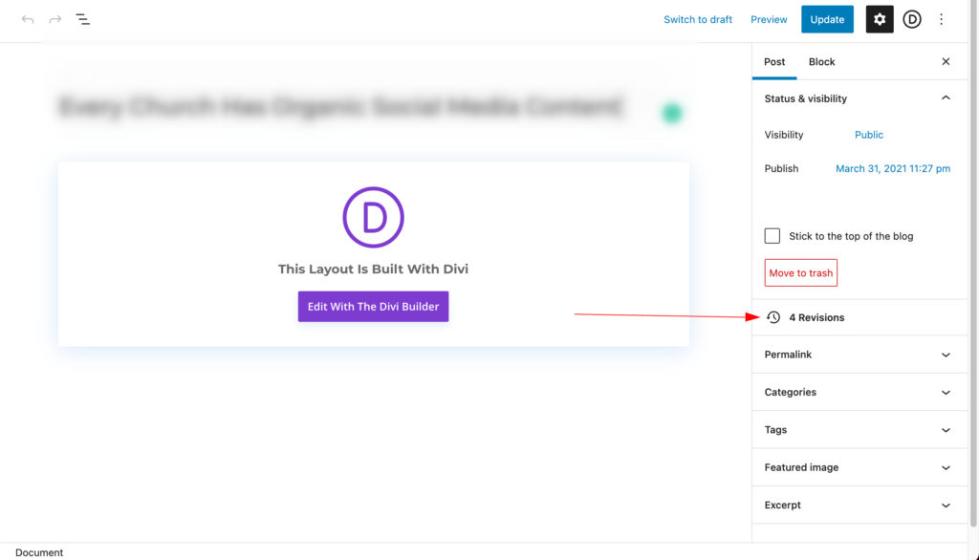
Task: Open the list view outline icon
Action: click(x=83, y=19)
